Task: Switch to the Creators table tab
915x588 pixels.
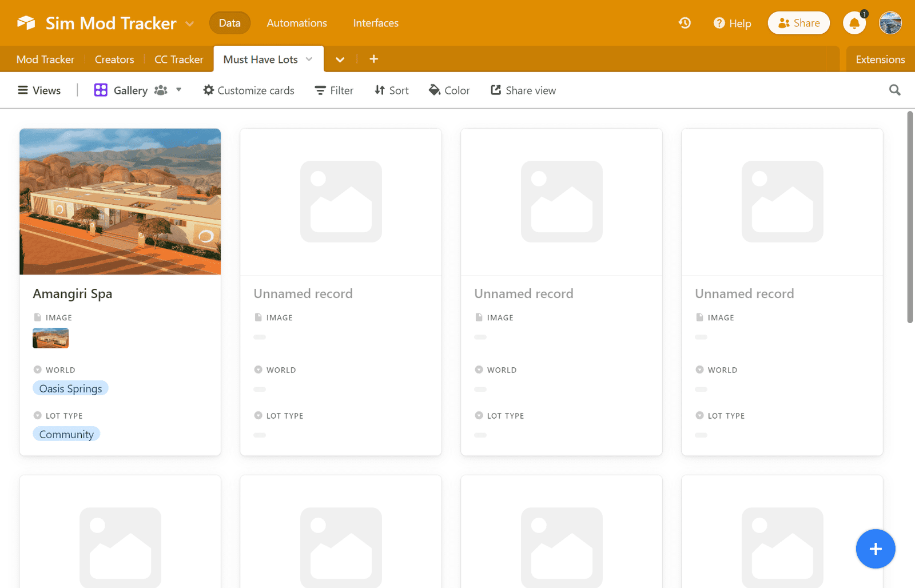Action: 114,59
